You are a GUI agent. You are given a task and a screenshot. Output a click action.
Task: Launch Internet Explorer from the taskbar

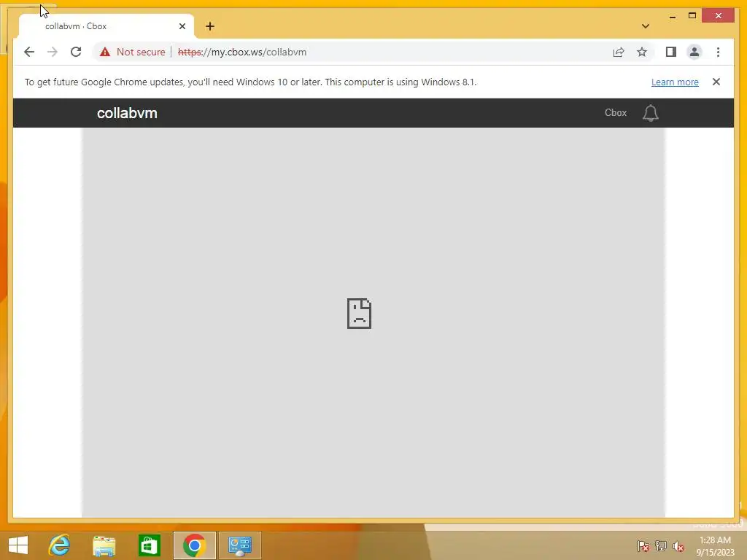click(x=60, y=545)
